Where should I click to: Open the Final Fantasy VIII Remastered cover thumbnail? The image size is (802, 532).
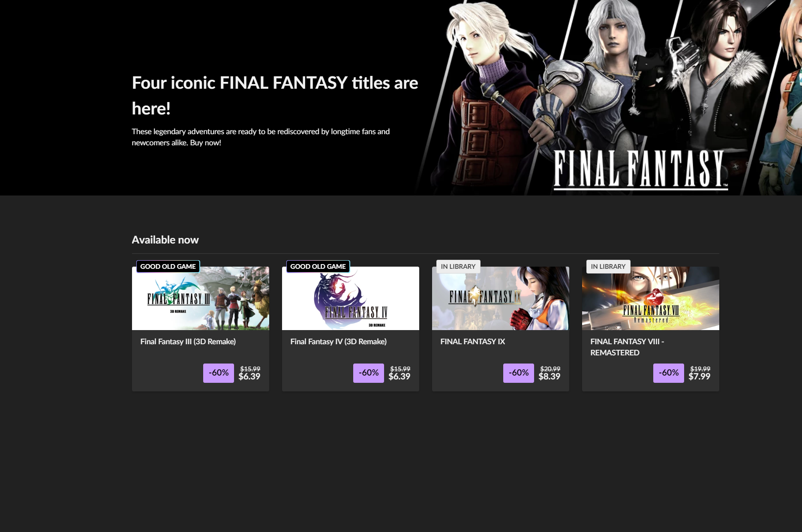tap(651, 298)
